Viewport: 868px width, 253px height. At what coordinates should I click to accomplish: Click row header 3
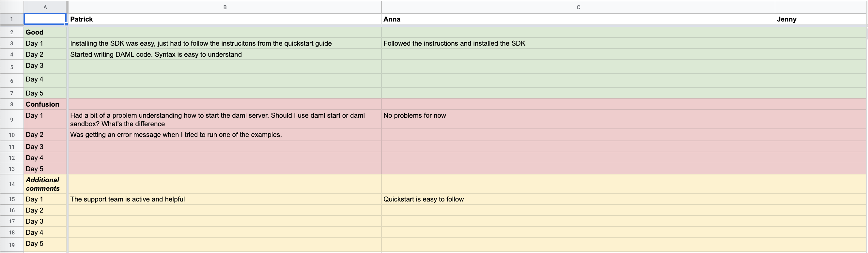12,43
